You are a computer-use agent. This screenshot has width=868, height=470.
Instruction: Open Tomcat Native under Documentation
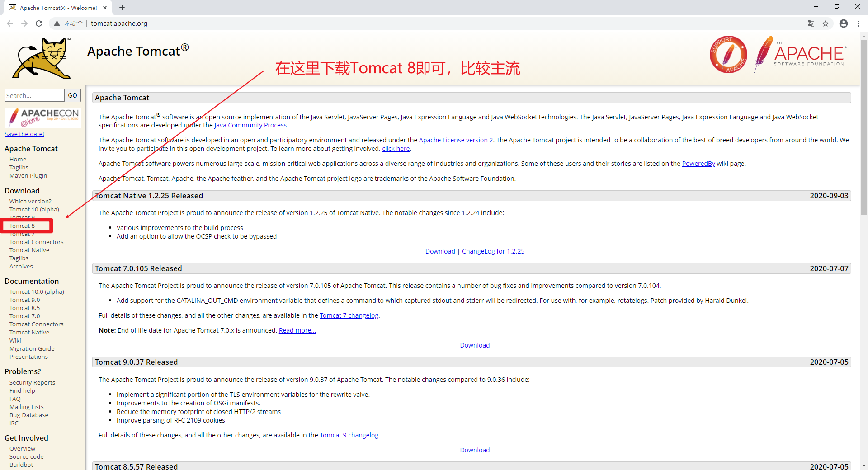pyautogui.click(x=29, y=332)
